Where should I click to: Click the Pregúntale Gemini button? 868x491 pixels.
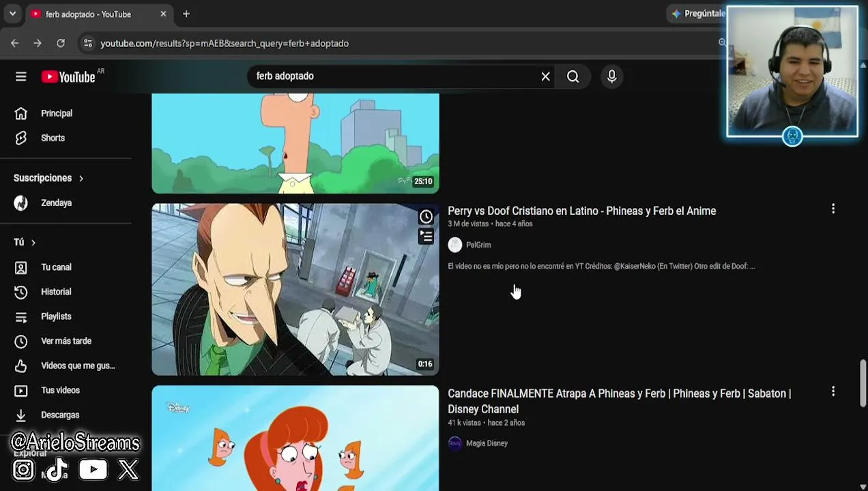tap(697, 14)
